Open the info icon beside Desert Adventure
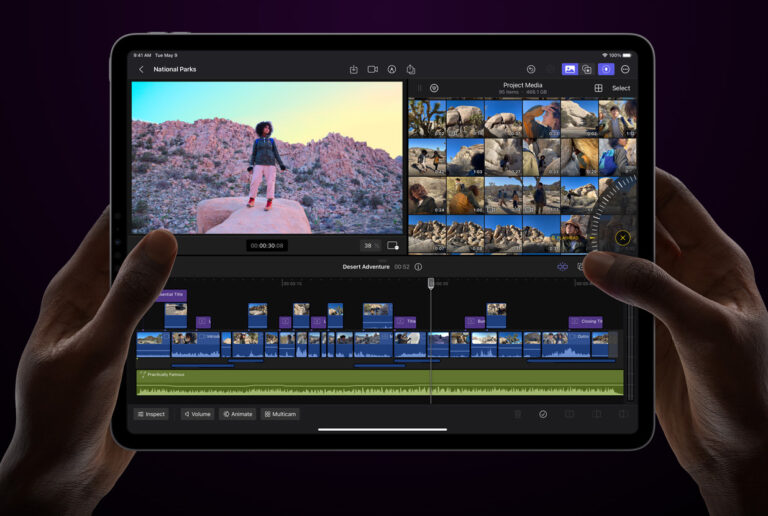The width and height of the screenshot is (768, 516). click(x=418, y=267)
